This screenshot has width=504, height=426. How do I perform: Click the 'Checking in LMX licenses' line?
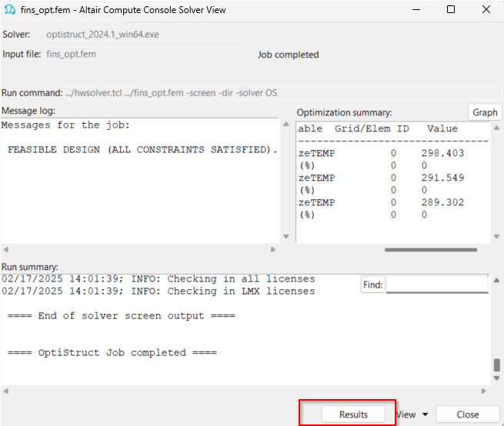click(159, 291)
